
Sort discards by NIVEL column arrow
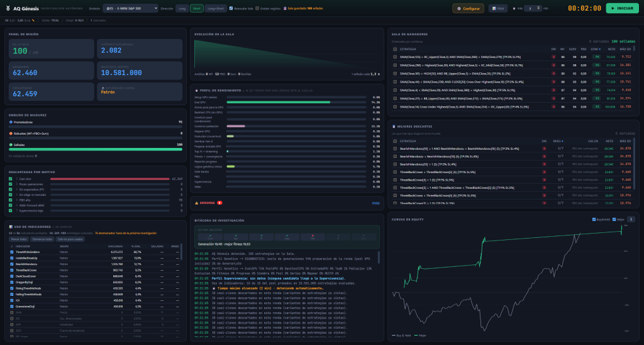coord(562,141)
